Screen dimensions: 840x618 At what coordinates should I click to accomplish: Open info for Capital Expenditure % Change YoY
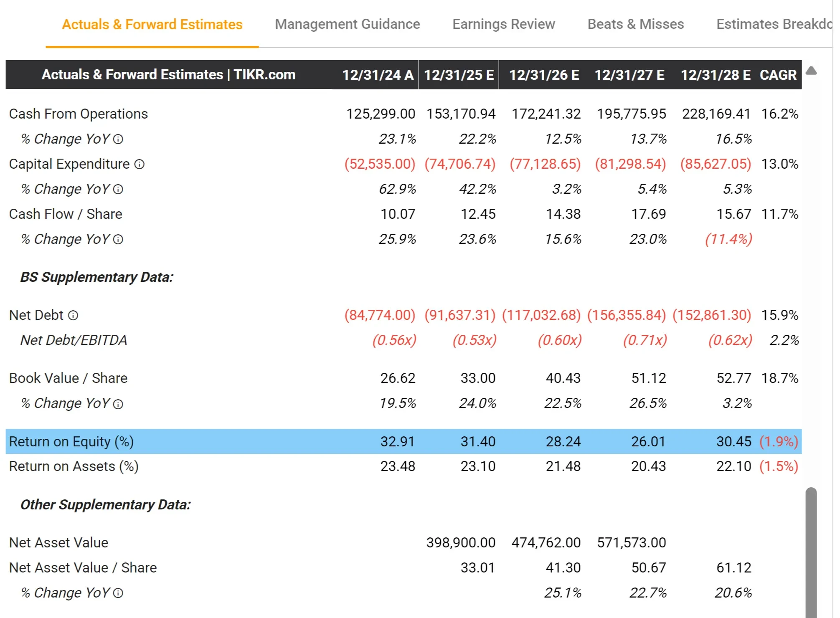tap(119, 190)
